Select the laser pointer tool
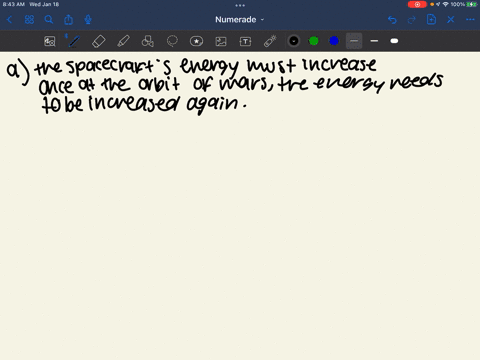Viewport: 480px width, 360px height. tap(270, 41)
